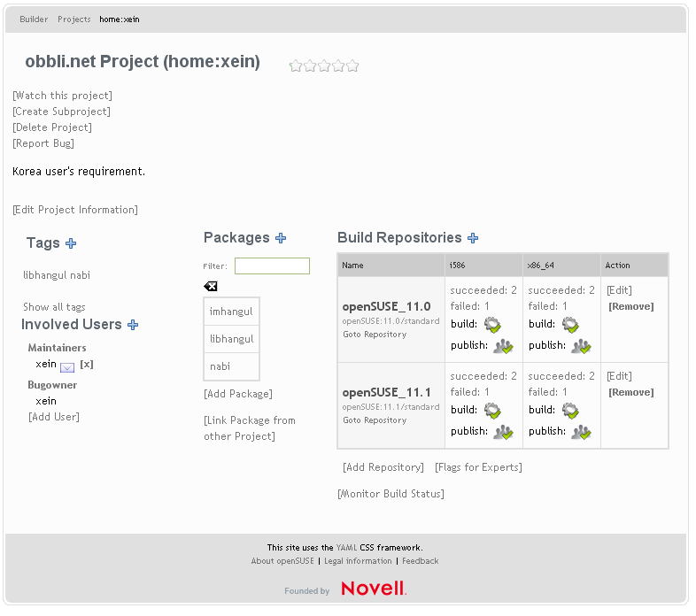Click the nabi tag
This screenshot has height=616, width=696.
(81, 275)
